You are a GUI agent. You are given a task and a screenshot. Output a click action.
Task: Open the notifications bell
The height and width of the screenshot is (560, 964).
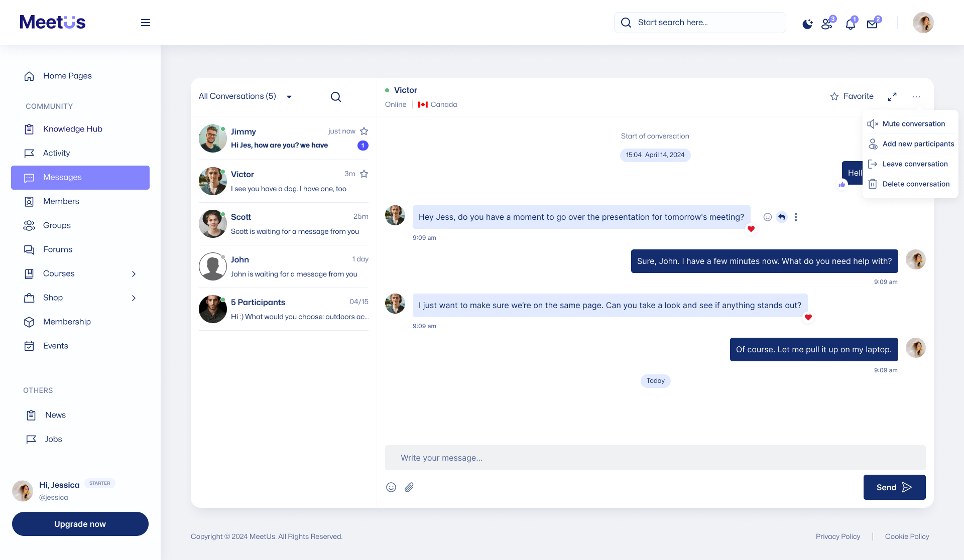point(851,24)
